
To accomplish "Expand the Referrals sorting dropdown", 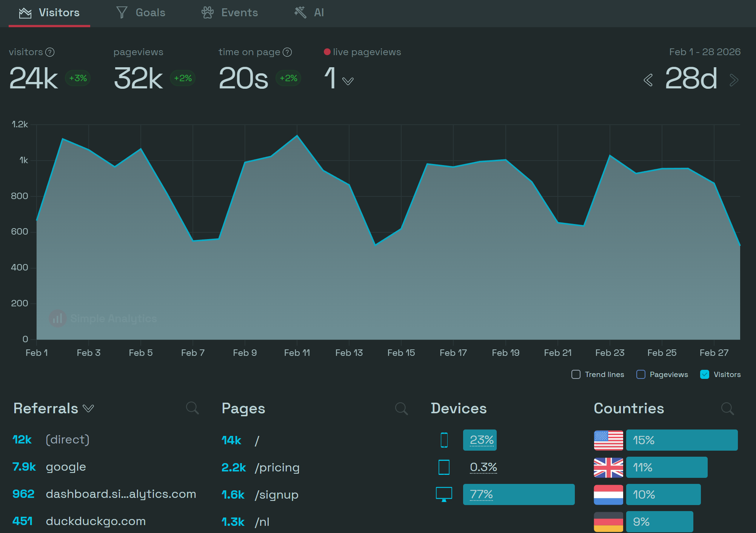I will [x=89, y=408].
